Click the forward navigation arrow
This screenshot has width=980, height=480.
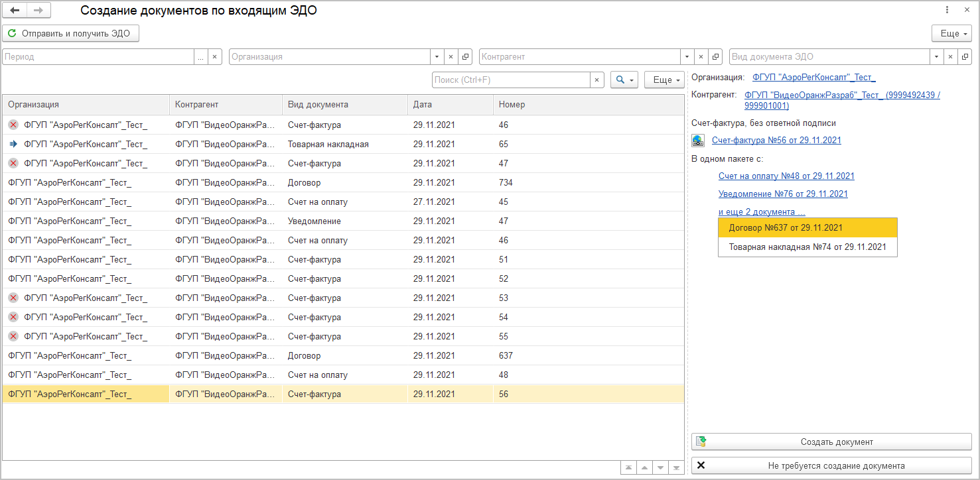pyautogui.click(x=38, y=11)
